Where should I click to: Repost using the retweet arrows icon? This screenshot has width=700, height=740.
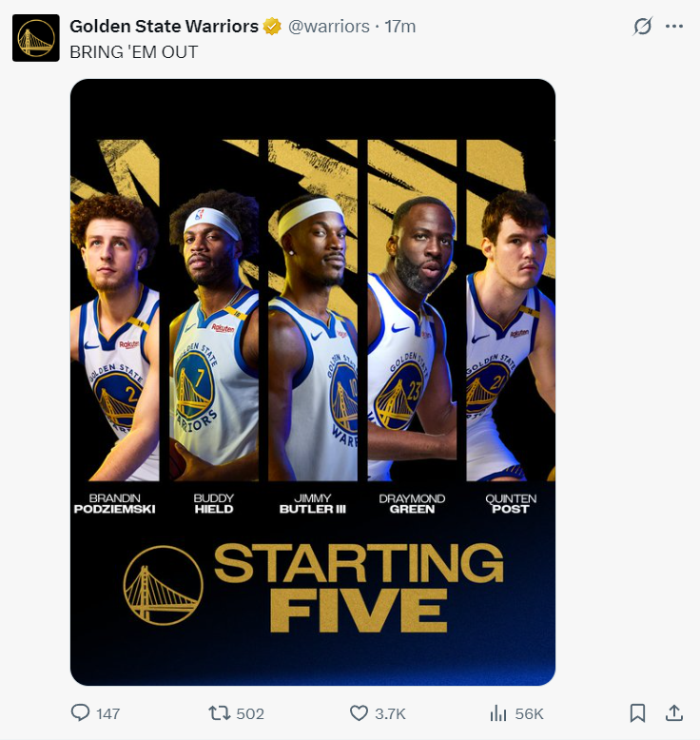click(x=220, y=712)
